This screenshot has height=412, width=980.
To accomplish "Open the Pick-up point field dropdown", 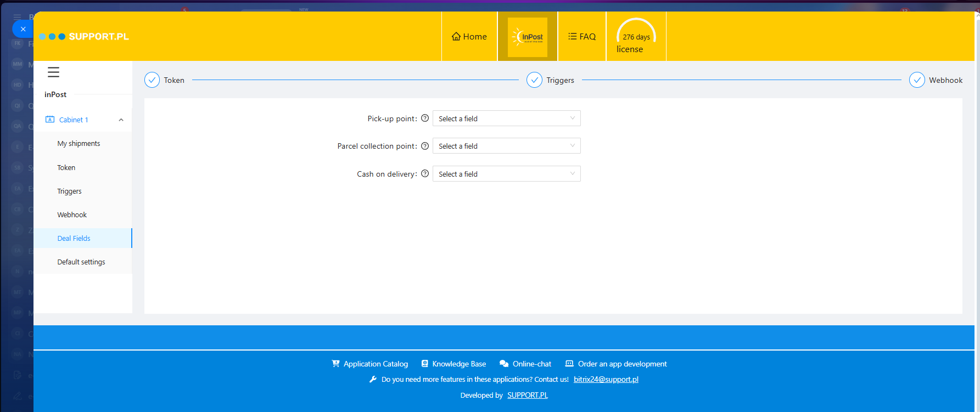I will tap(506, 118).
